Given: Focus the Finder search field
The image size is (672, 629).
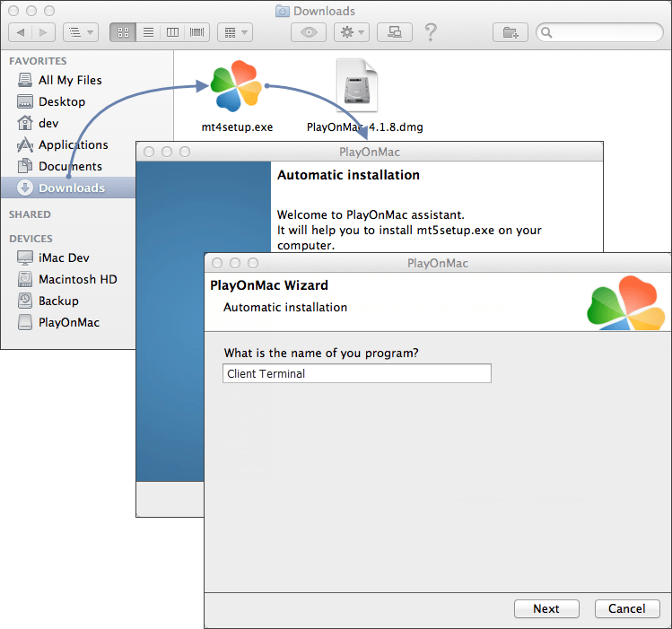Looking at the screenshot, I should tap(599, 32).
